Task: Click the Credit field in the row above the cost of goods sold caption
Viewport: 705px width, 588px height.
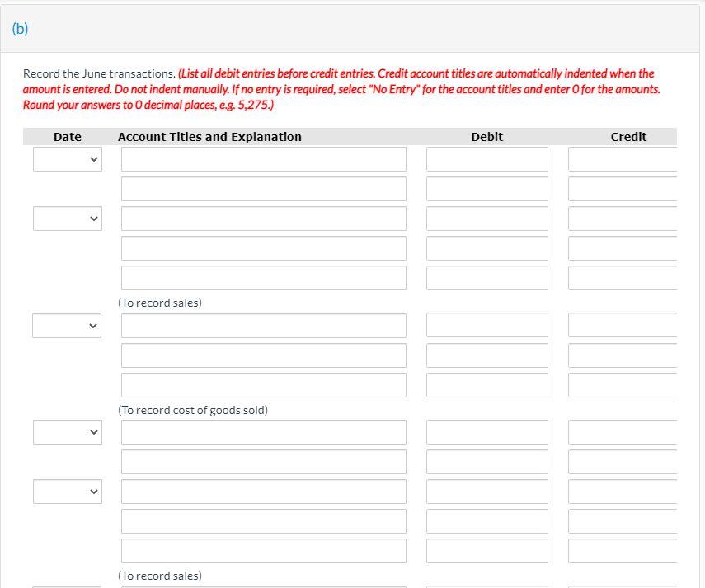Action: click(x=623, y=385)
